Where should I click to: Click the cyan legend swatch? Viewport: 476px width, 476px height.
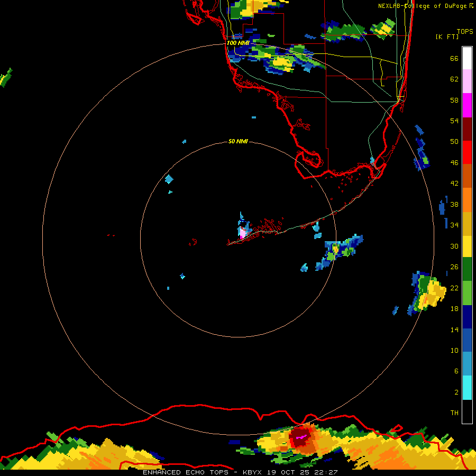[x=467, y=388]
